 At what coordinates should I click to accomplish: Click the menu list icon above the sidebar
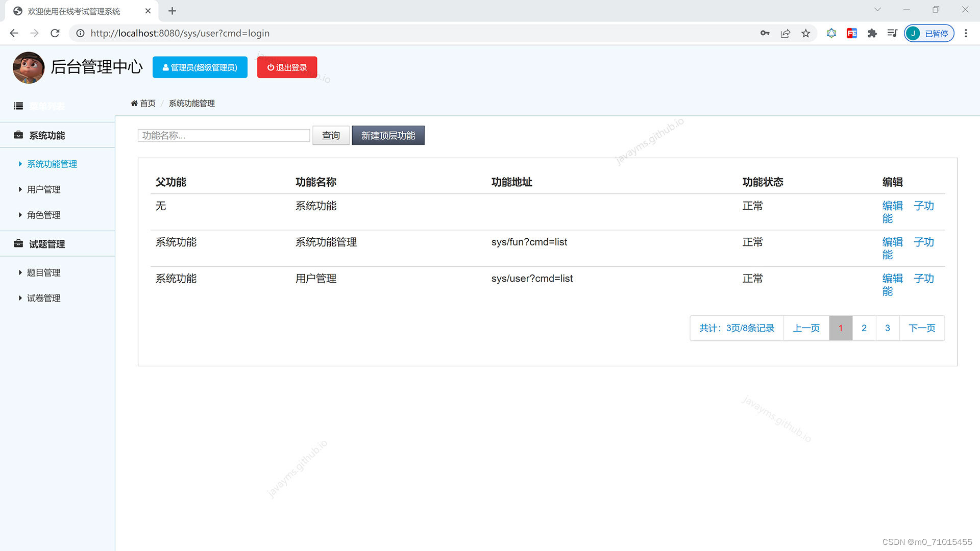coord(18,106)
